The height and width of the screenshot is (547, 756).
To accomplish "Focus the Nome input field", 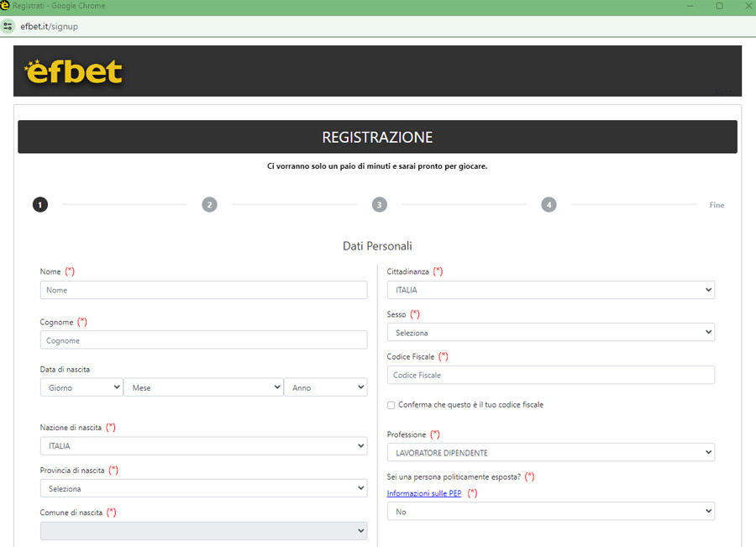I will pos(203,290).
